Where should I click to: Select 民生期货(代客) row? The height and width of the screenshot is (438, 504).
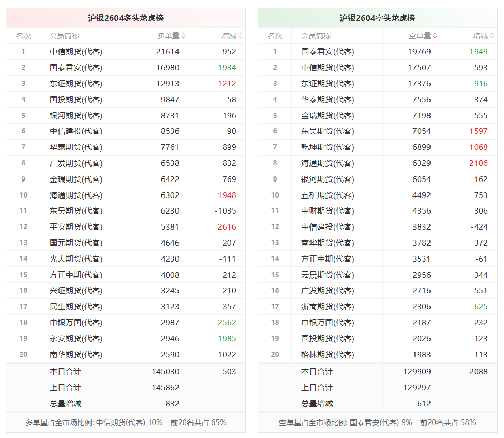(126, 307)
